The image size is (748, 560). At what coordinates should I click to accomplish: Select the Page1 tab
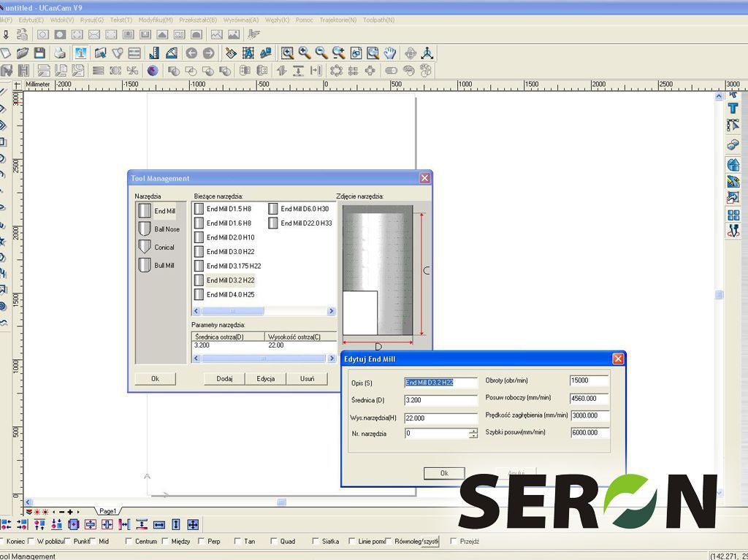coord(108,512)
